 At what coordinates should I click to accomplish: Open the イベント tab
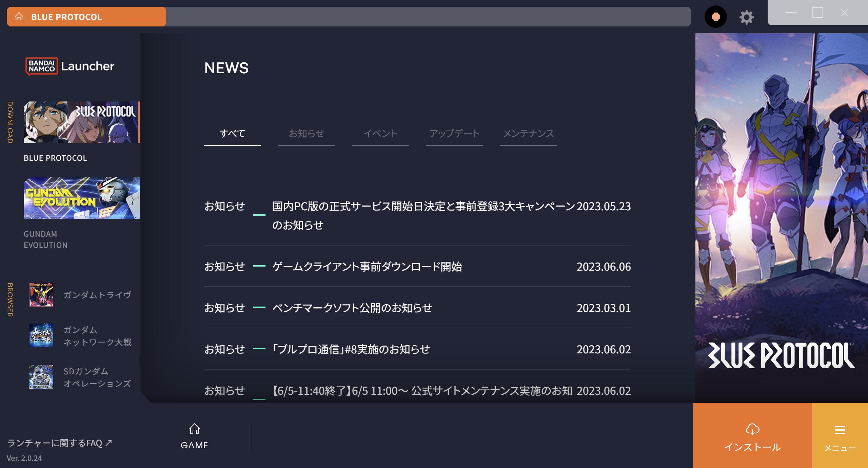pos(380,134)
